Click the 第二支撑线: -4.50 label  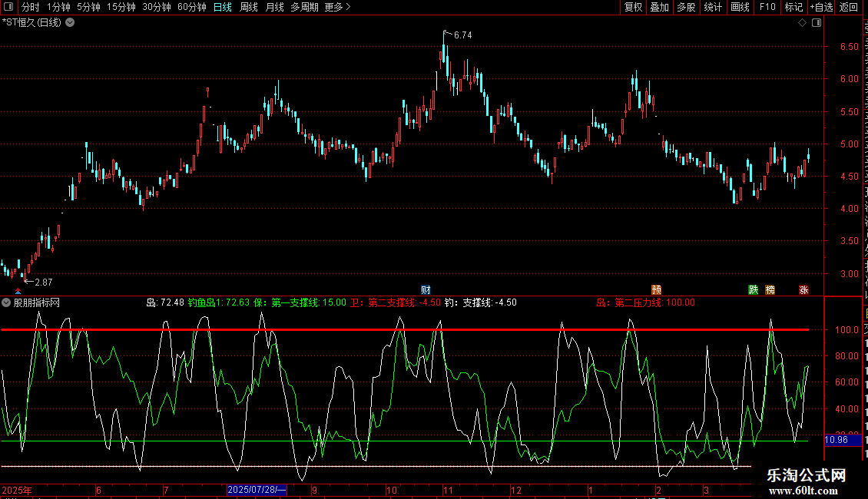pyautogui.click(x=405, y=302)
